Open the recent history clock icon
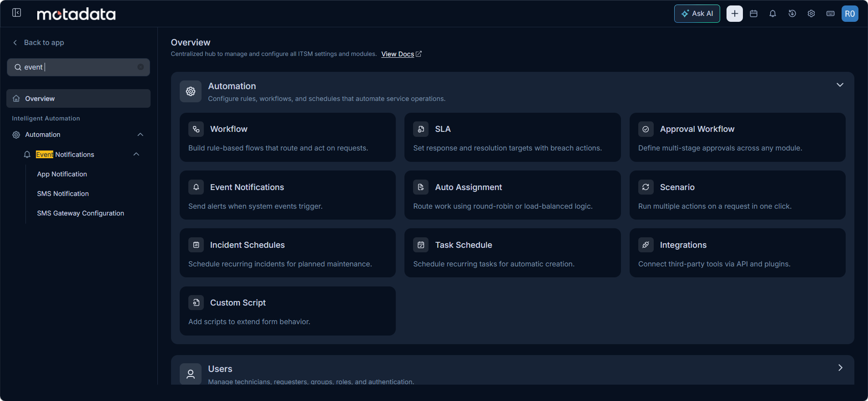The image size is (868, 401). [x=792, y=14]
